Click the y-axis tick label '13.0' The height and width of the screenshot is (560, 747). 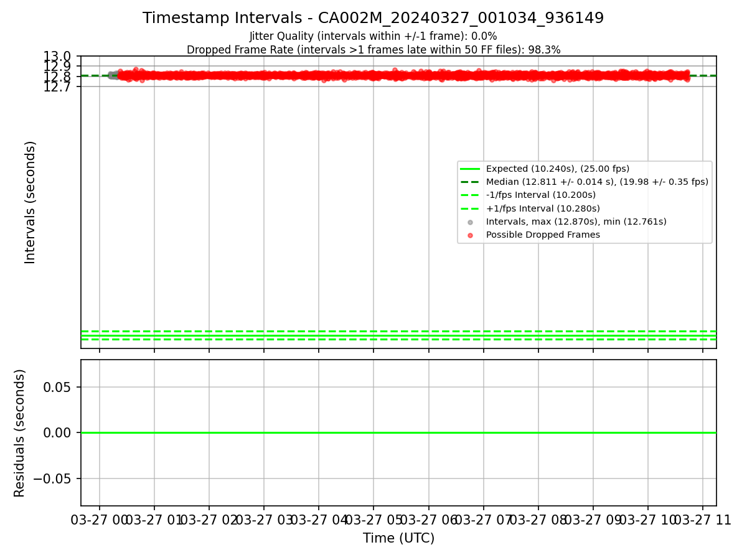(57, 57)
